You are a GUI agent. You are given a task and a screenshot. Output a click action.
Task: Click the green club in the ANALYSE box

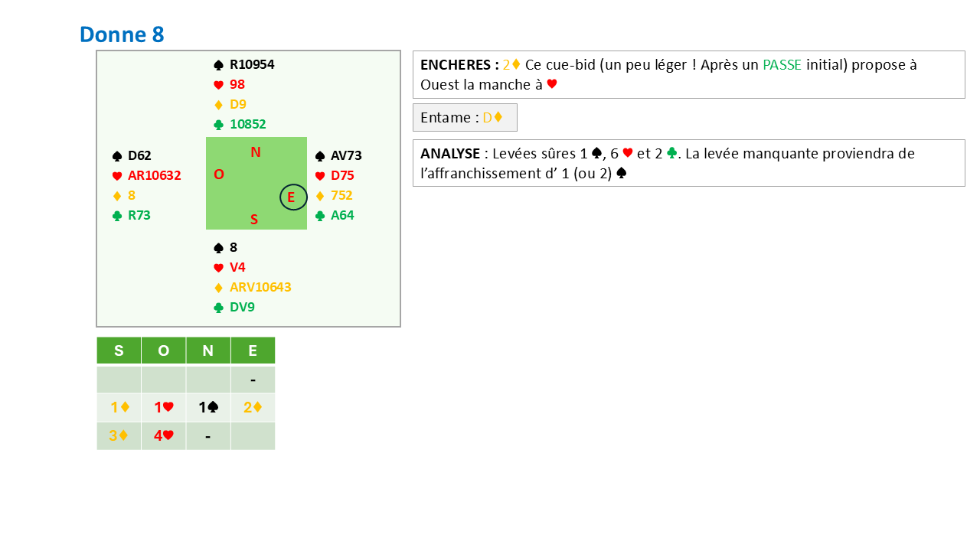[671, 154]
